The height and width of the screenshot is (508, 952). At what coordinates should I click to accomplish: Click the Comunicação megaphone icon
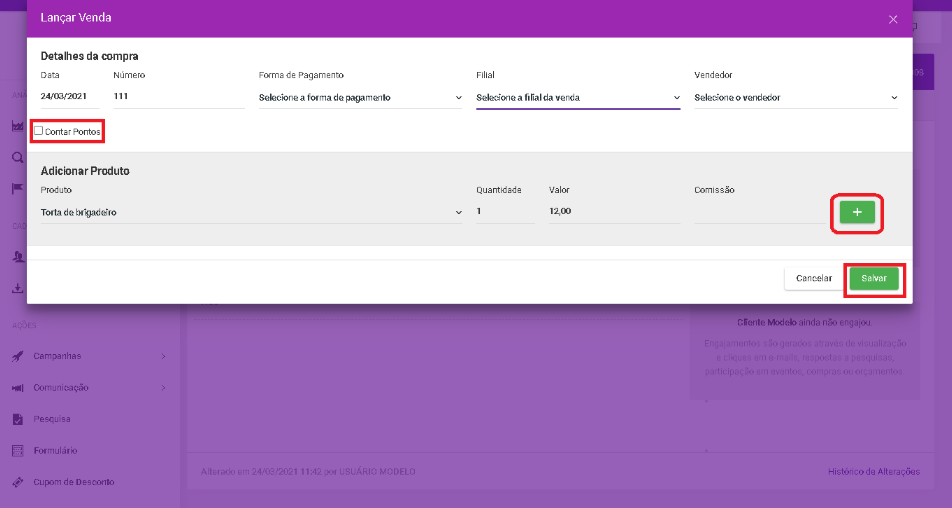(x=17, y=388)
